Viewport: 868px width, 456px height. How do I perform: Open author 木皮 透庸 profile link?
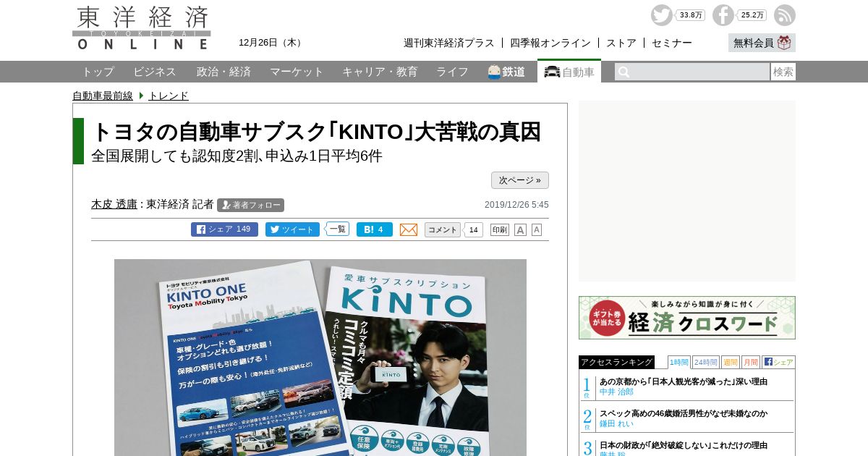click(x=114, y=204)
